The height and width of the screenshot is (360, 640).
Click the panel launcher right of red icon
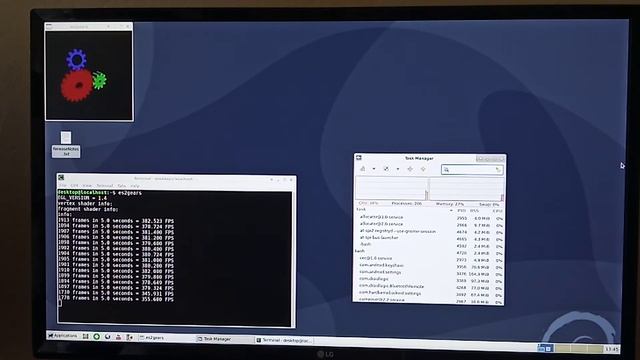[x=129, y=337]
